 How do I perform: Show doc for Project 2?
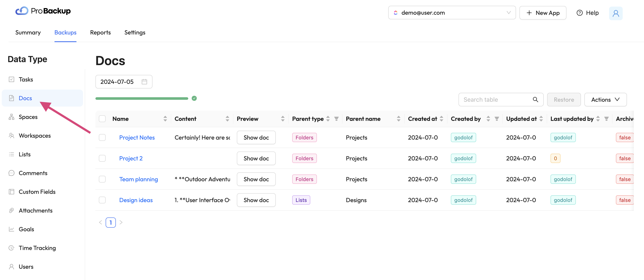(256, 158)
